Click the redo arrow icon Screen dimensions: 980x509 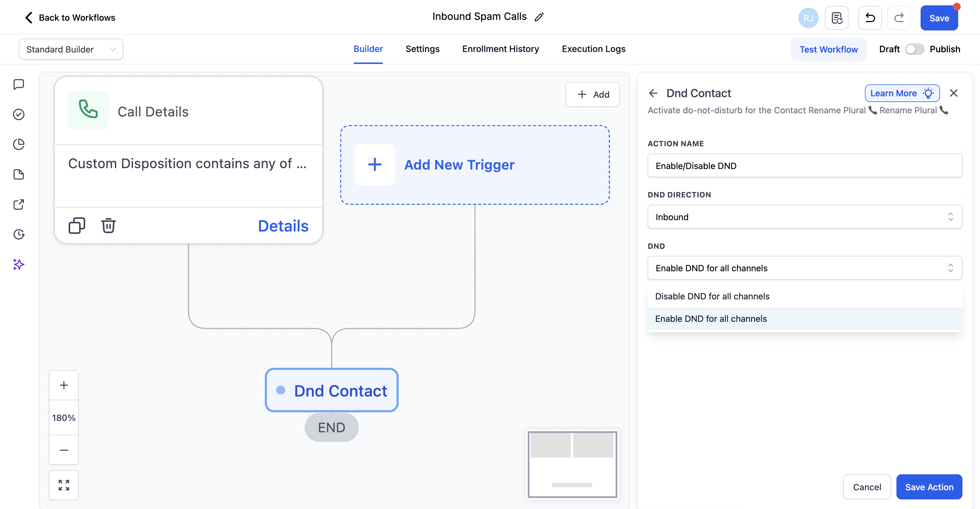pos(898,18)
